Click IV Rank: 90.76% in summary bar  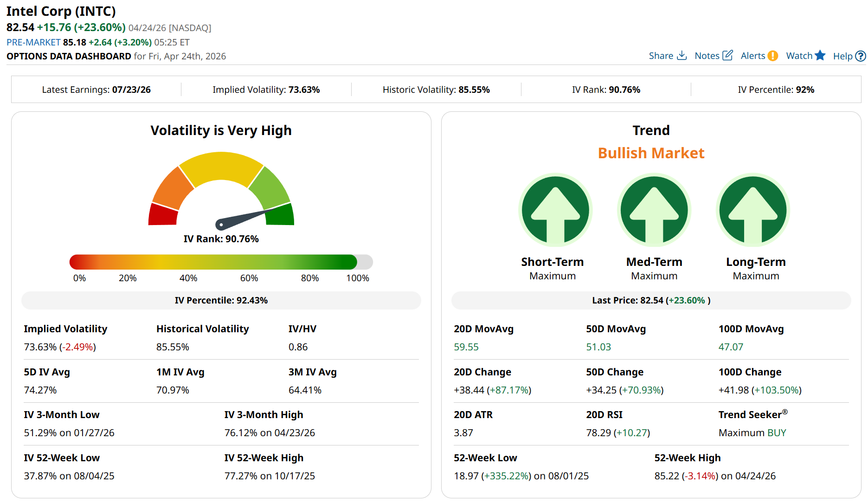click(x=606, y=90)
